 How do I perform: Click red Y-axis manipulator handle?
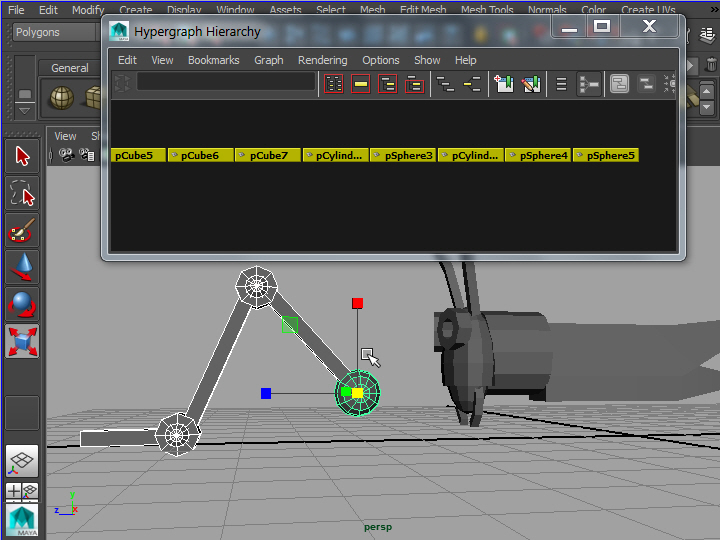[x=357, y=303]
